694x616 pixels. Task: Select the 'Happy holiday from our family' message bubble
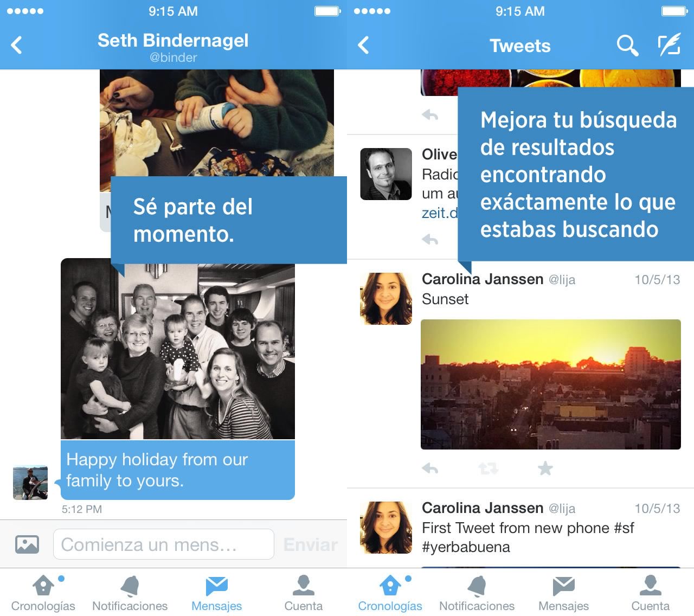point(178,470)
